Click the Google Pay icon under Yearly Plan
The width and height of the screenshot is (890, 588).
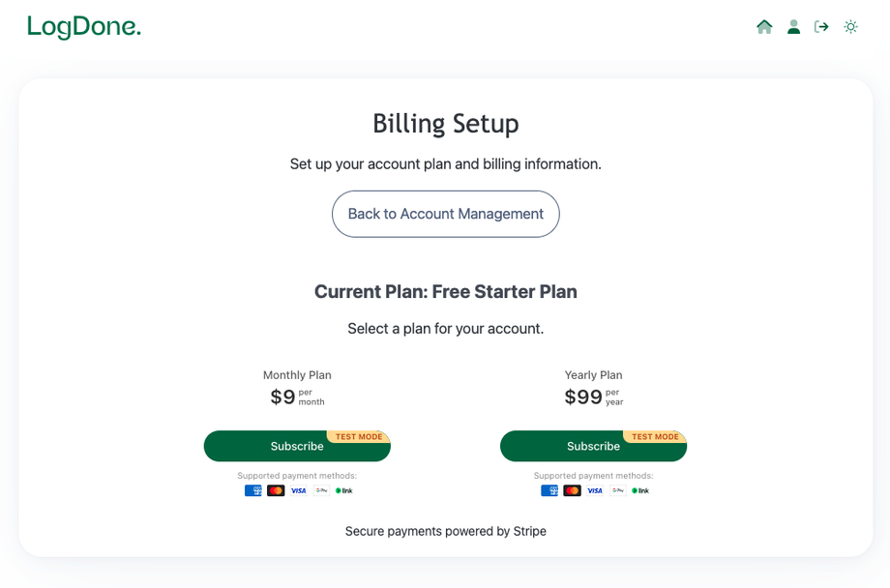(617, 490)
